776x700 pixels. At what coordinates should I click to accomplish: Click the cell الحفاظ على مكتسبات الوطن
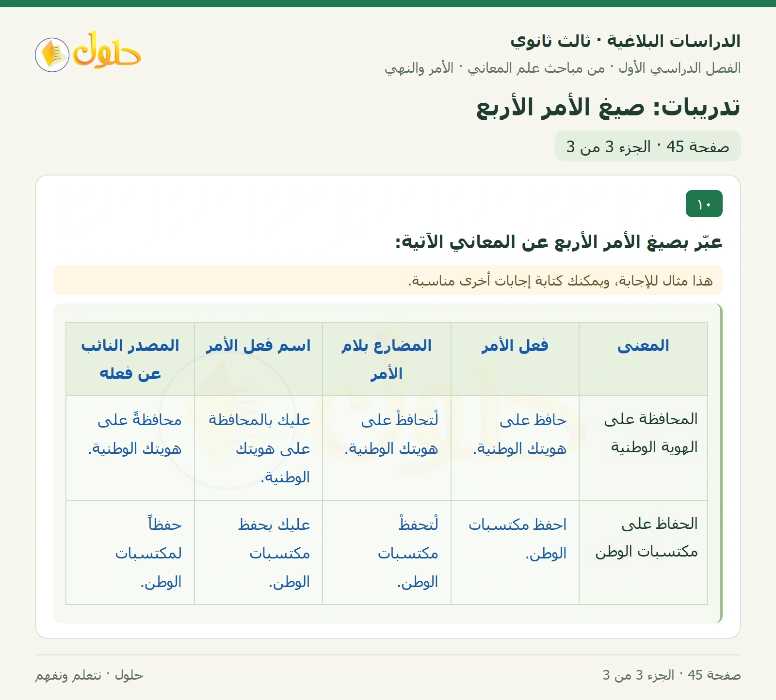point(643,553)
